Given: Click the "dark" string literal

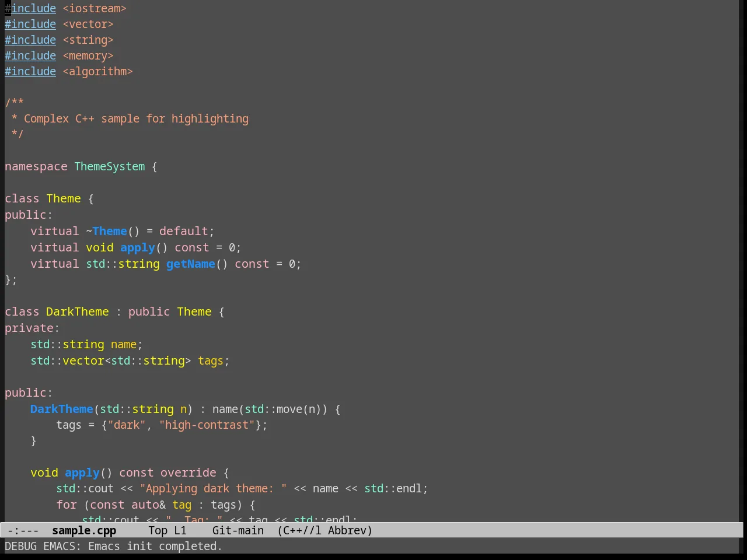Looking at the screenshot, I should tap(127, 425).
